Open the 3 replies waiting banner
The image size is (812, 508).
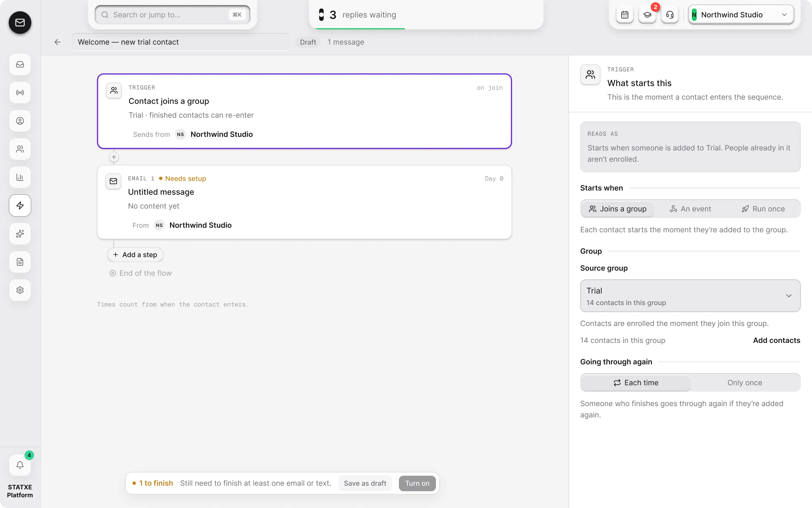pos(426,15)
